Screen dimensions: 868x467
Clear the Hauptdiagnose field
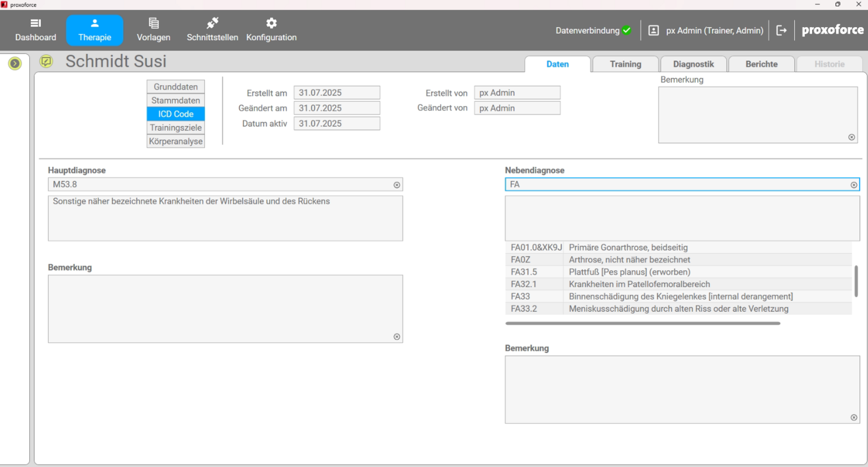[x=397, y=185]
